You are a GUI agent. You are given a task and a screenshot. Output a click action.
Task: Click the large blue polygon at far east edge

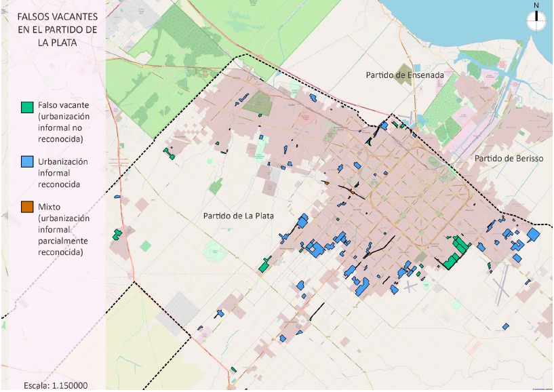533,235
